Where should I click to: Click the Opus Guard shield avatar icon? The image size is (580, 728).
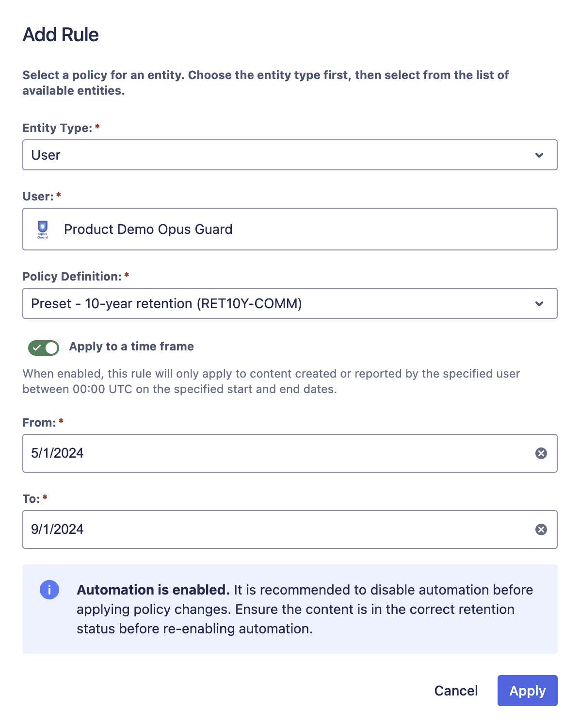click(43, 229)
